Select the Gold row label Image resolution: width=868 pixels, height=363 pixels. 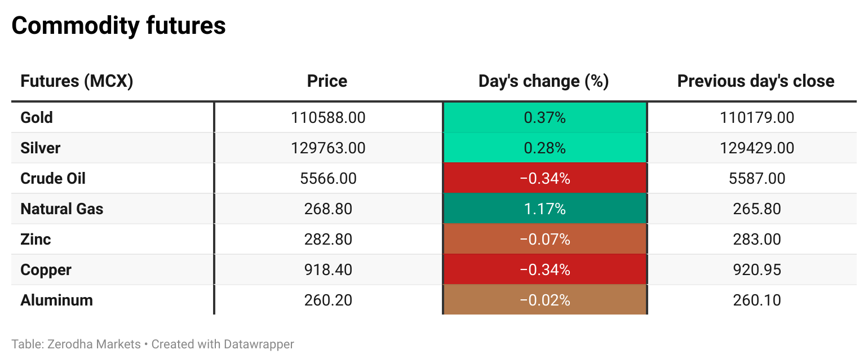37,118
